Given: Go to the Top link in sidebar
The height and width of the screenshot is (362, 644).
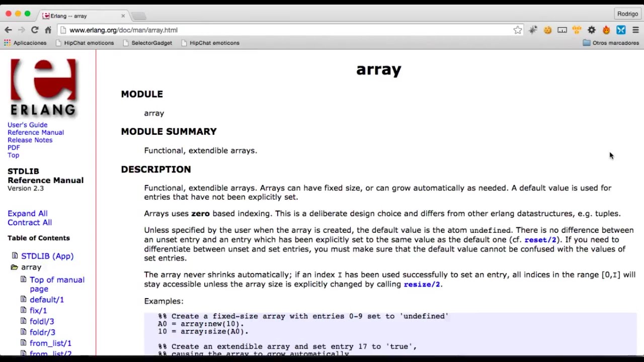Looking at the screenshot, I should click(x=13, y=155).
